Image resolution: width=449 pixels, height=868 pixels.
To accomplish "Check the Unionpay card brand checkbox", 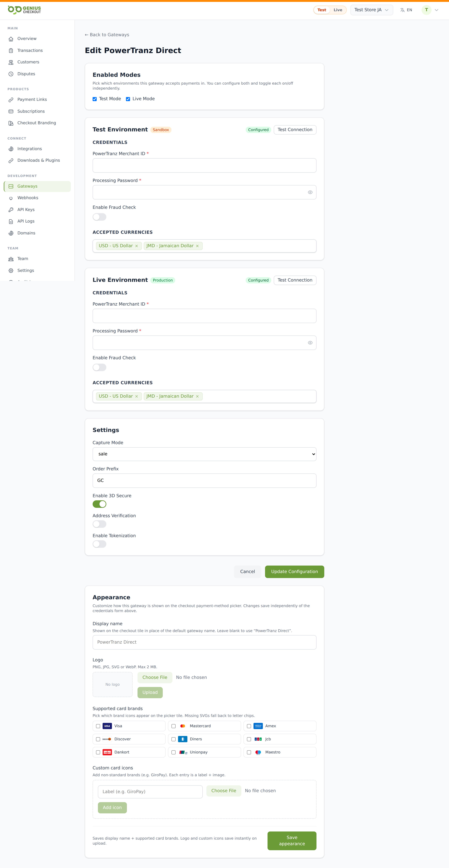I will coord(173,752).
